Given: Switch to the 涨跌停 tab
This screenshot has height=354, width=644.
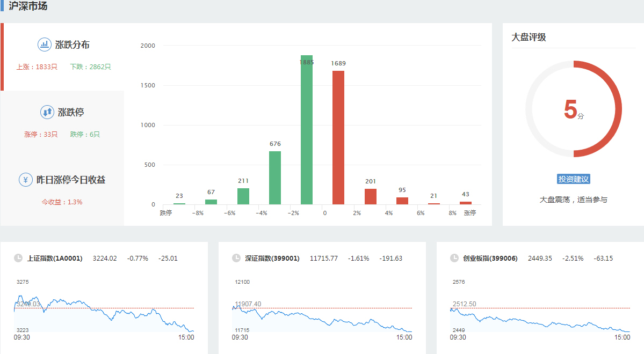Looking at the screenshot, I should click(71, 113).
